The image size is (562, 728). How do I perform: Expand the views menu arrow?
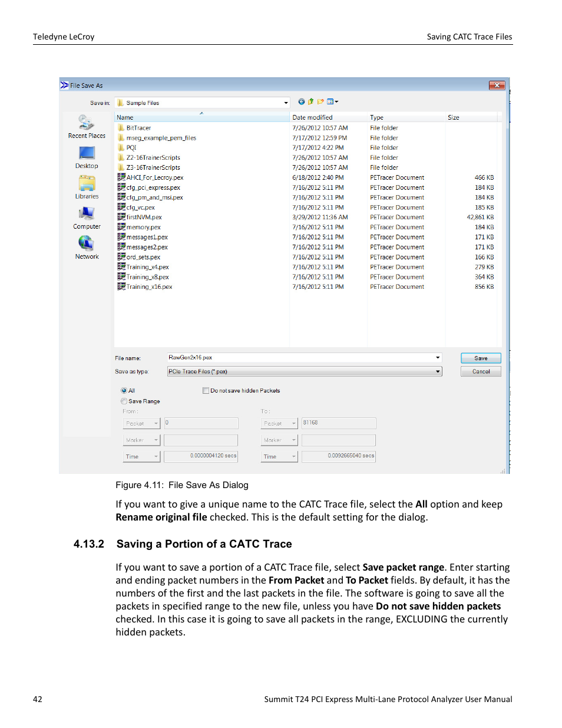337,101
